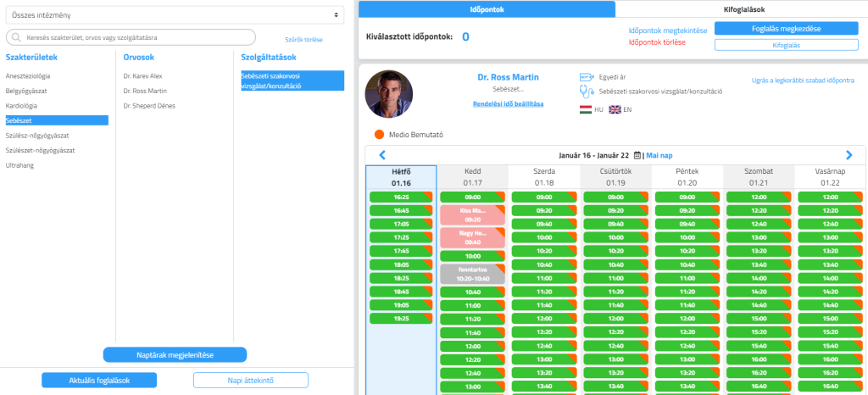Screen dimensions: 868x395
Task: Click the Hungarian flag language icon
Action: point(586,109)
